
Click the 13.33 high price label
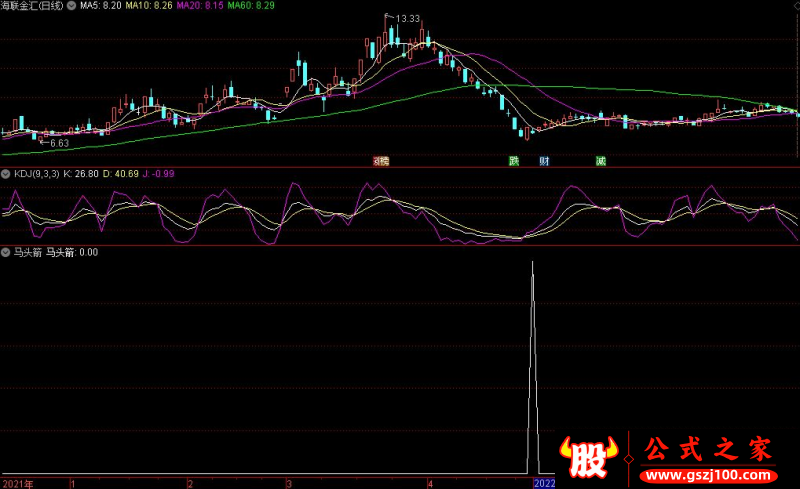[408, 19]
